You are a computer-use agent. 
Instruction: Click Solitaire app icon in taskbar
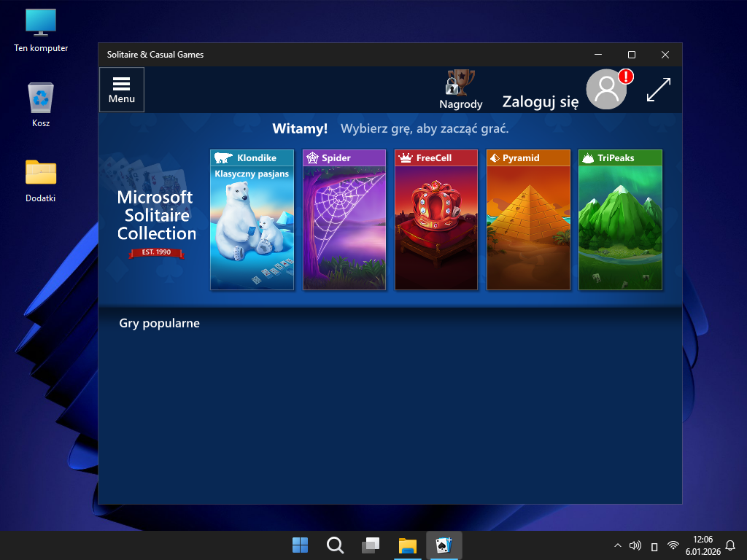pyautogui.click(x=444, y=545)
